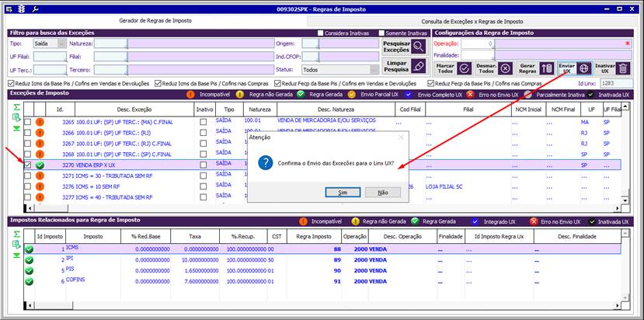Uncheck Reduz Fecp da Base Pis/Cofins nas Compras
This screenshot has height=320, width=644.
430,83
